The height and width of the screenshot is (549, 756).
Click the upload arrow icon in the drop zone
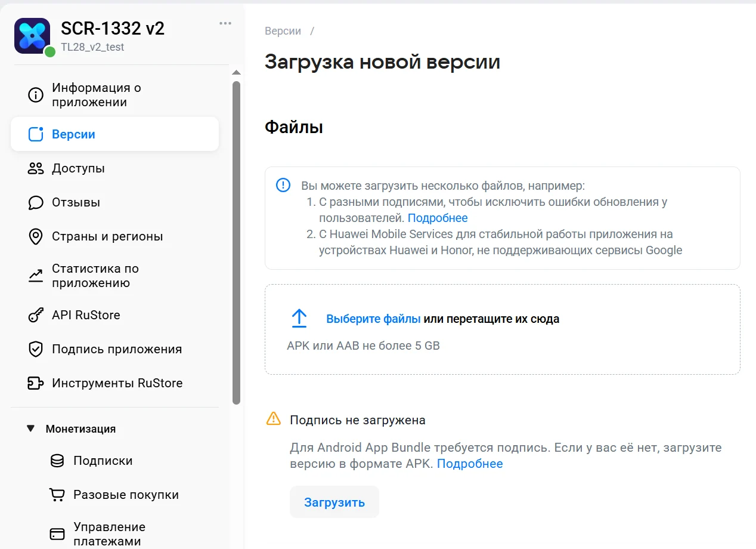[299, 319]
